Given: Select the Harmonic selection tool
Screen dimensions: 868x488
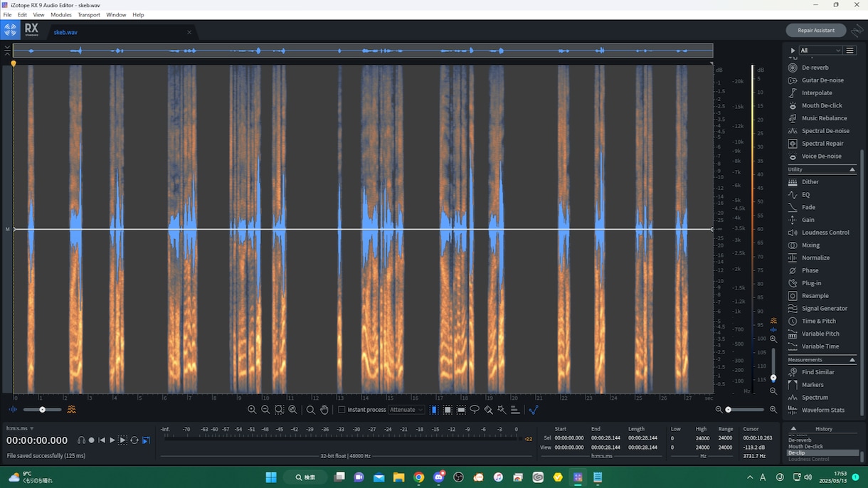Looking at the screenshot, I should coord(515,410).
